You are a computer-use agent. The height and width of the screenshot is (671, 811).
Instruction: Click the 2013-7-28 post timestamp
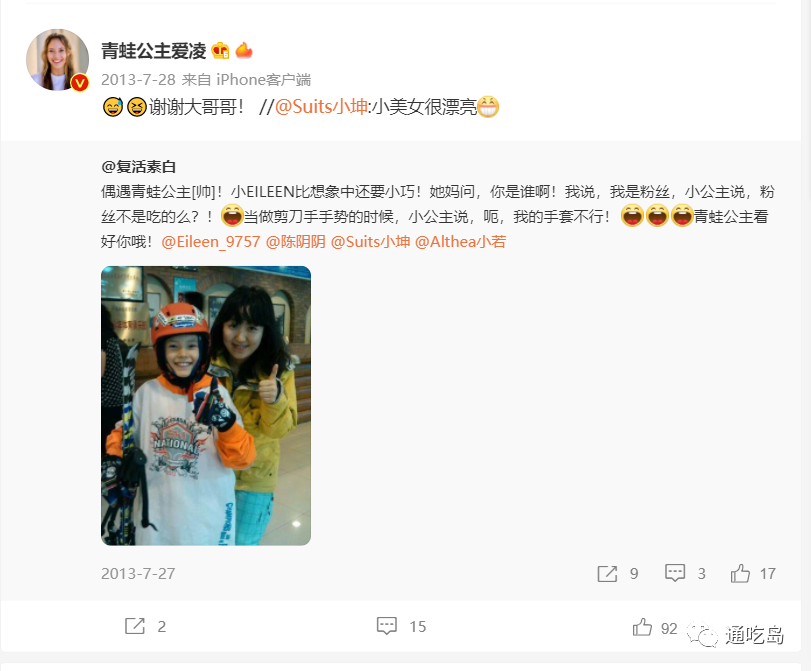(138, 80)
